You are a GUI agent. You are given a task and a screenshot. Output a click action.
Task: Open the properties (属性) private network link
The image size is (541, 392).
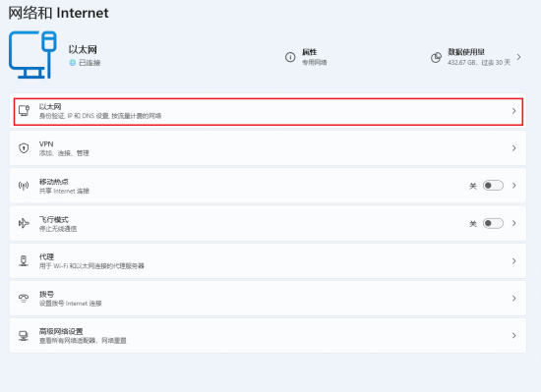coord(306,57)
